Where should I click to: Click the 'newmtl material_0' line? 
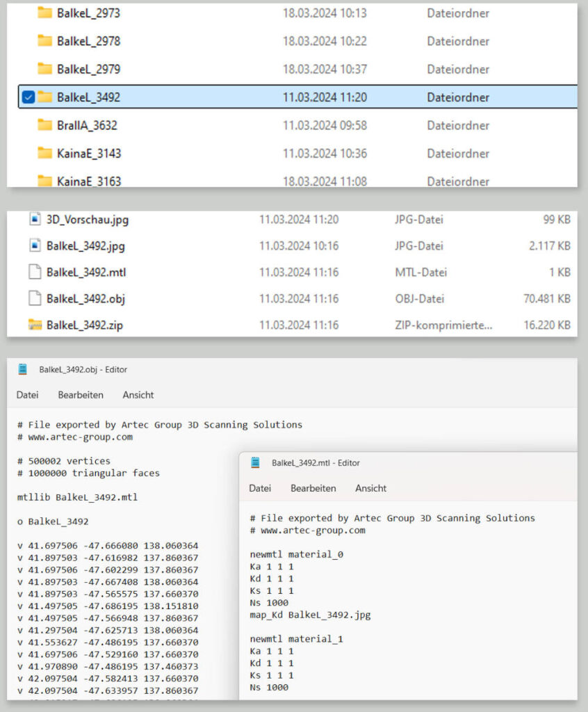coord(297,554)
